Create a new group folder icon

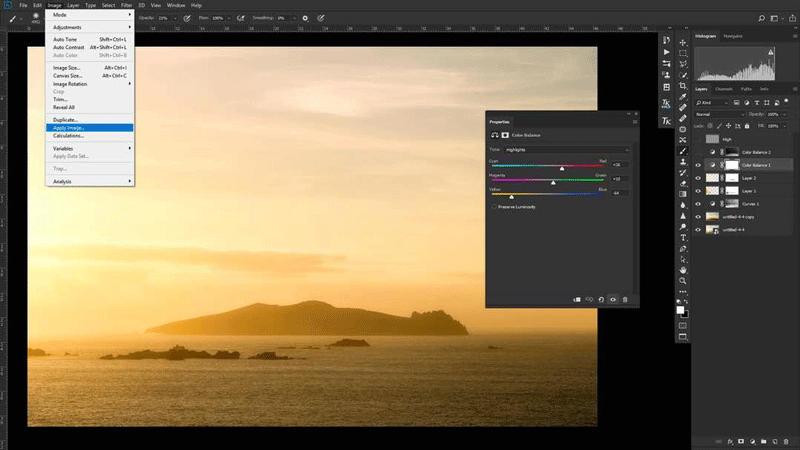pos(763,441)
